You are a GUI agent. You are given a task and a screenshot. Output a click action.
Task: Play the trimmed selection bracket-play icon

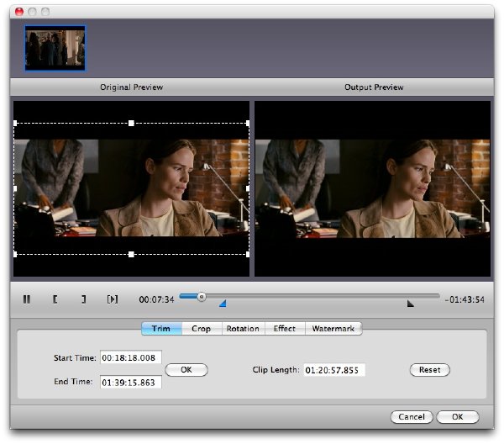113,299
